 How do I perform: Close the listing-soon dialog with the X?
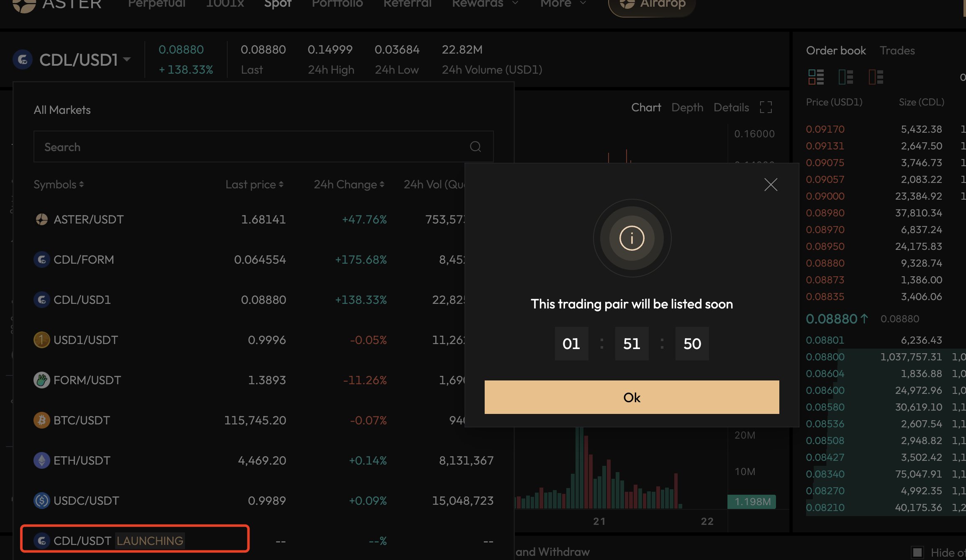[771, 185]
